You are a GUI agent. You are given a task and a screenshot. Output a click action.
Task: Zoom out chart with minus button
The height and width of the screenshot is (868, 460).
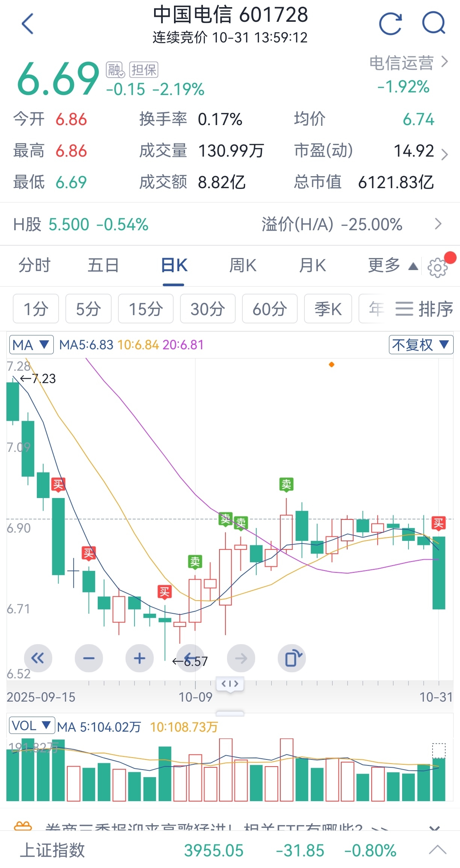89,658
